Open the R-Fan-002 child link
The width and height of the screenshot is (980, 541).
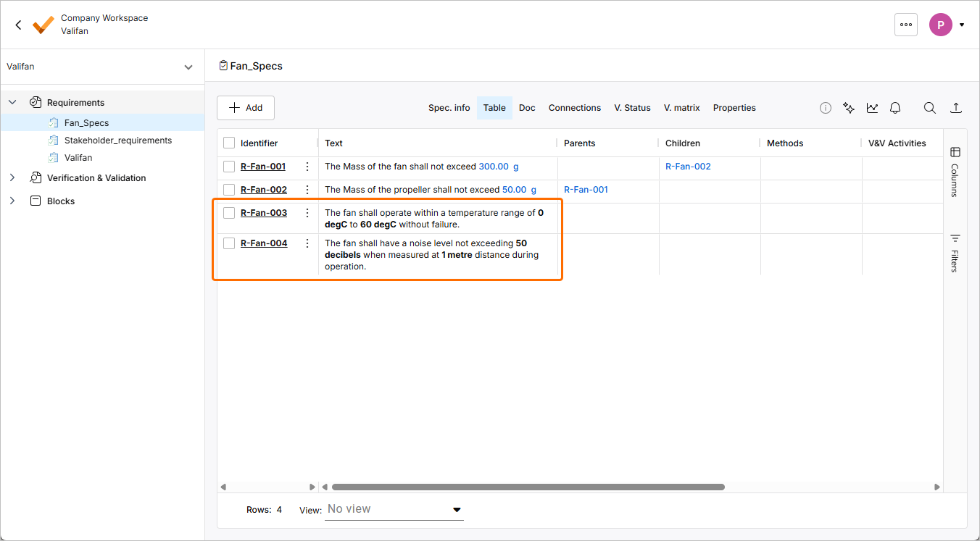pyautogui.click(x=688, y=167)
